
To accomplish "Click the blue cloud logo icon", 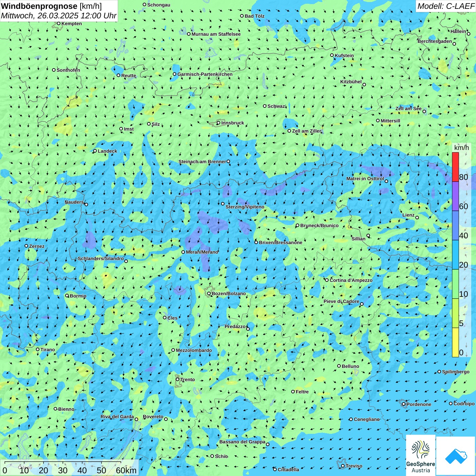I will point(456,456).
